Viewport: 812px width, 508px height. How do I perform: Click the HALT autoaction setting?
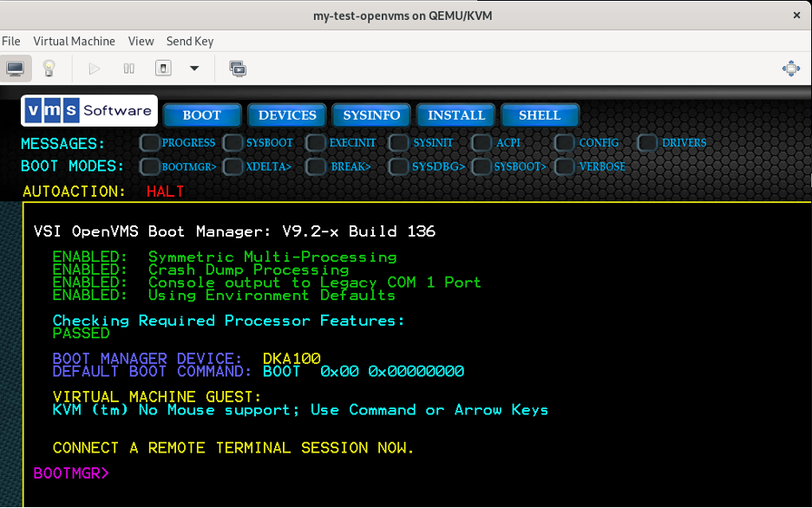click(x=165, y=192)
